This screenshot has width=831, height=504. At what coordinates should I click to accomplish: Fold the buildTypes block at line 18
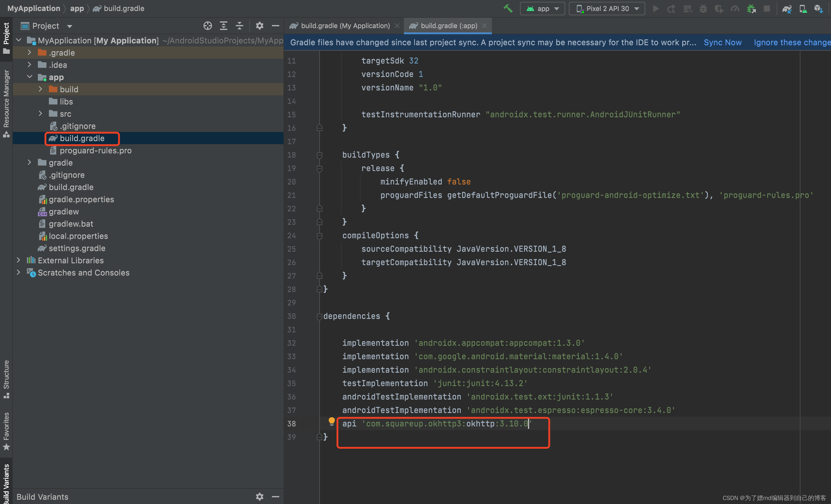pyautogui.click(x=319, y=155)
